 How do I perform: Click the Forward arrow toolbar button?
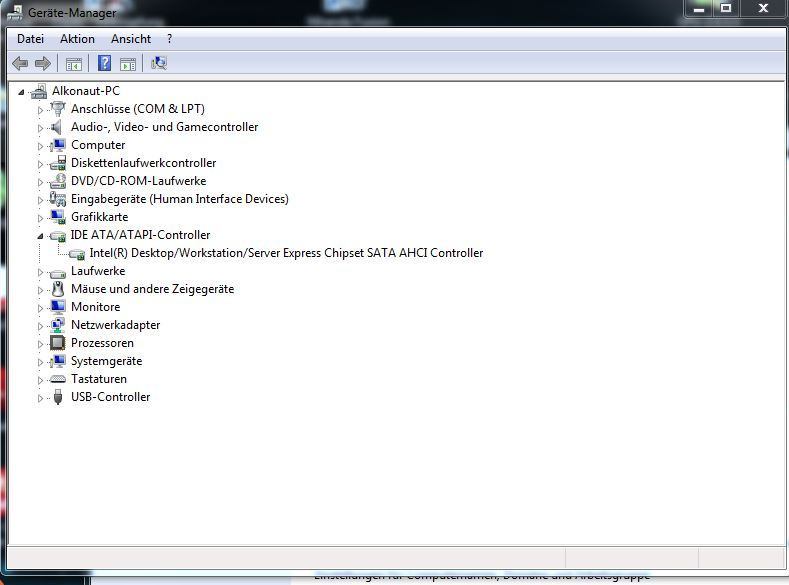tap(43, 63)
